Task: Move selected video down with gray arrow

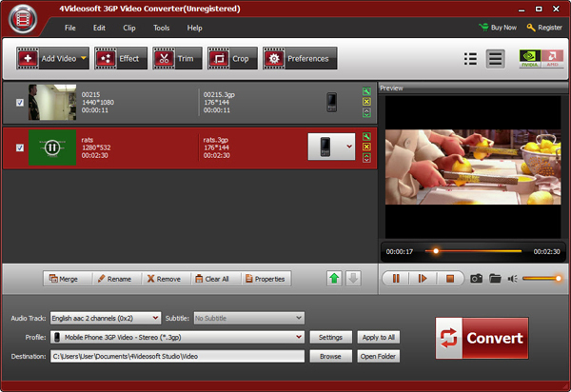Action: [353, 279]
